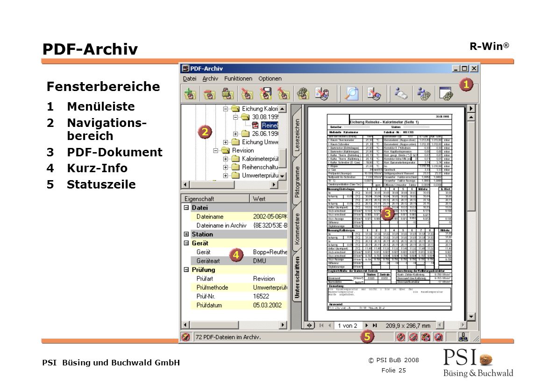Expand the Station property group

point(186,234)
